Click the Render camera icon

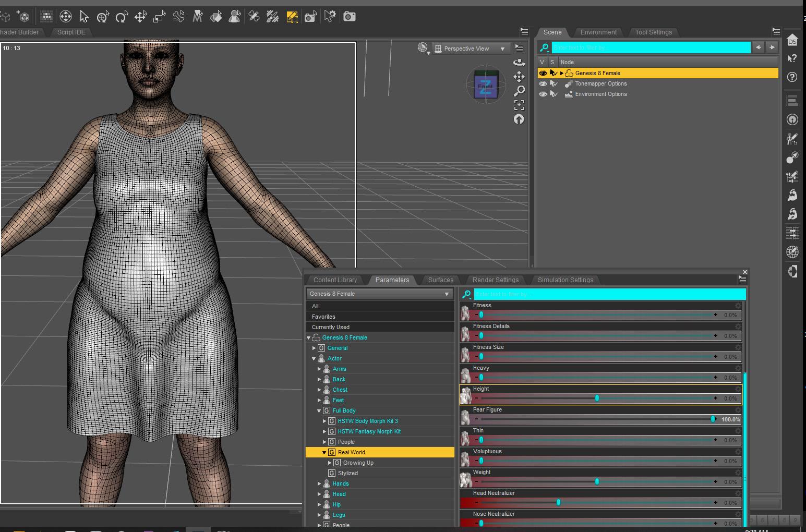tap(349, 17)
